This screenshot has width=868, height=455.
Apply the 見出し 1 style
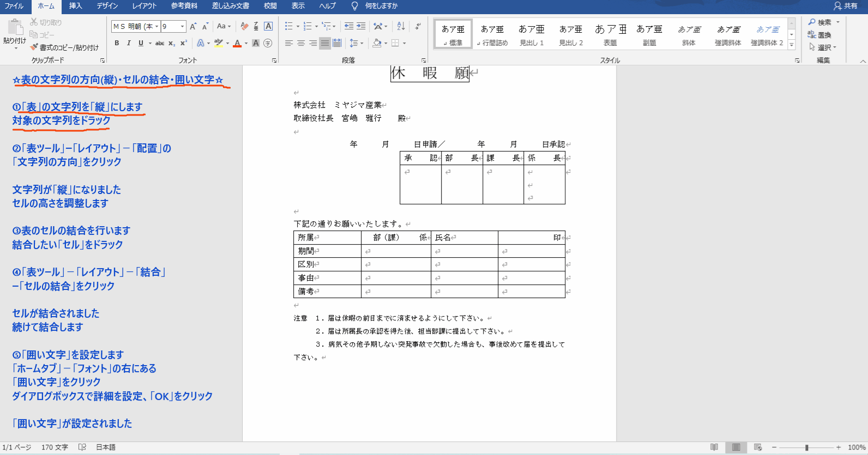[532, 35]
